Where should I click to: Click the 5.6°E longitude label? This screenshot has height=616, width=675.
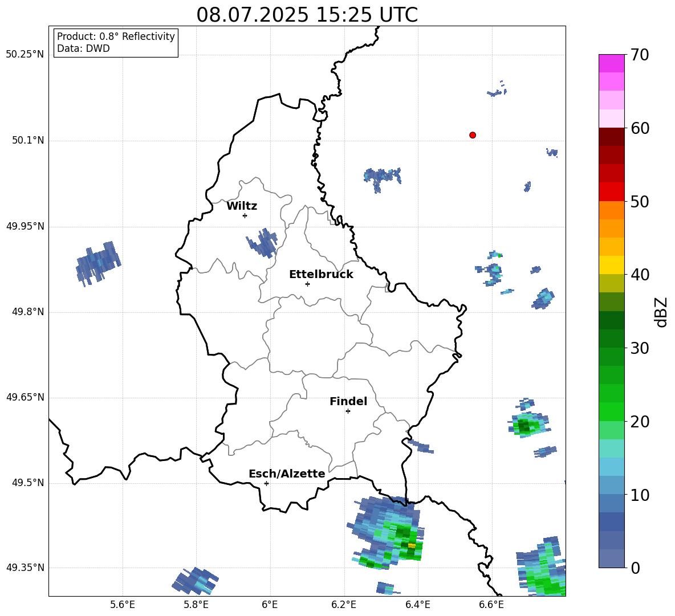pyautogui.click(x=123, y=605)
